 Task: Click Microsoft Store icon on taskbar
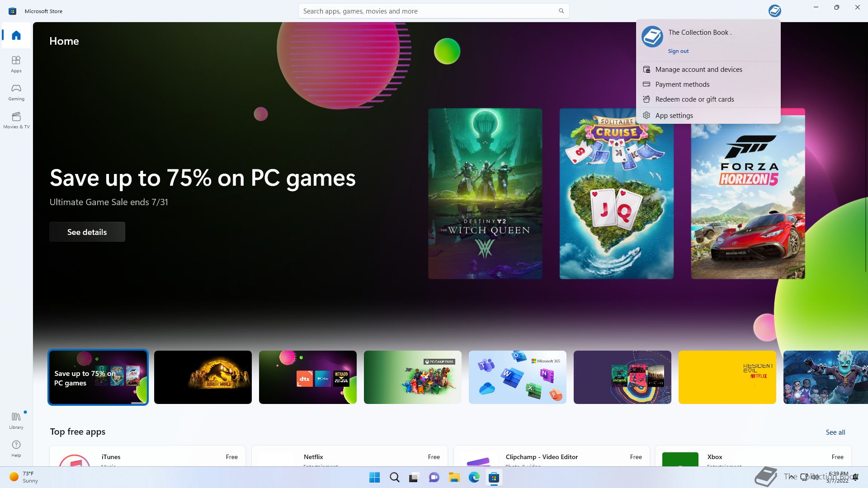click(x=494, y=478)
